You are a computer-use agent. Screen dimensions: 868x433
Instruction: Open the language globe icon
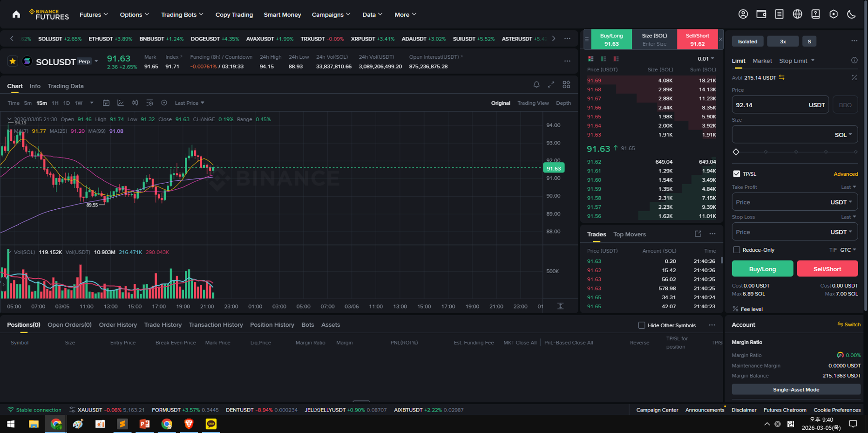[798, 14]
